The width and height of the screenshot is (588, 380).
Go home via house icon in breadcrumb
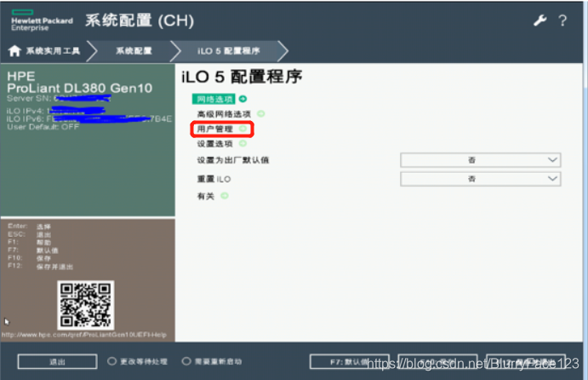14,50
